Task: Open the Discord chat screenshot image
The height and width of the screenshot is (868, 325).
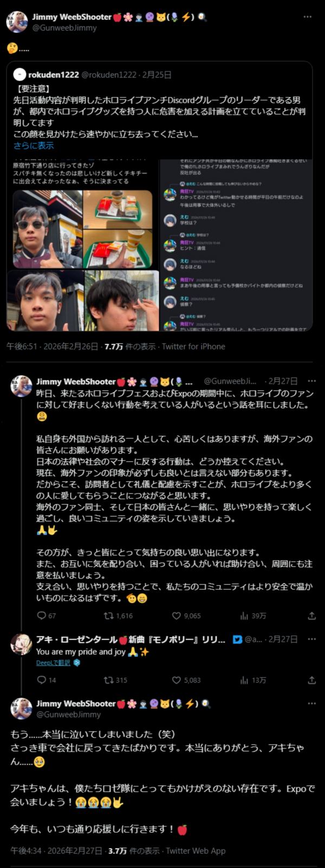Action: [236, 245]
